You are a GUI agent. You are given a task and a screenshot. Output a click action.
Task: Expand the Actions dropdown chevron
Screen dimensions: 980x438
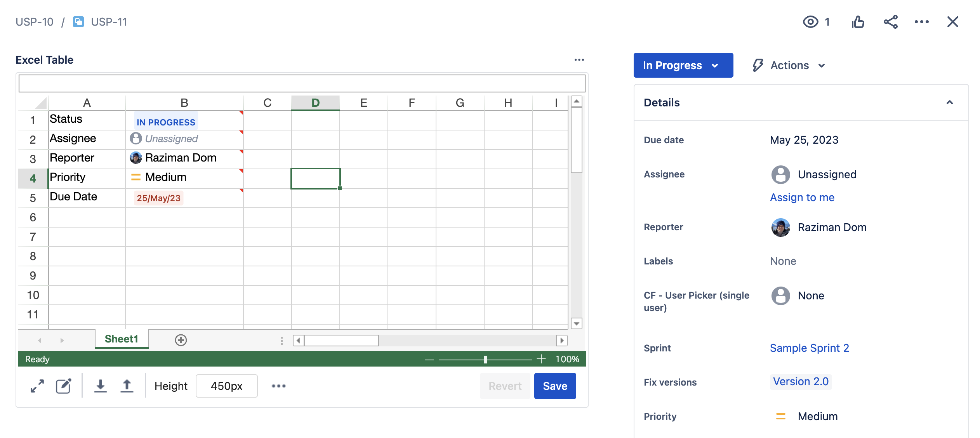tap(822, 65)
